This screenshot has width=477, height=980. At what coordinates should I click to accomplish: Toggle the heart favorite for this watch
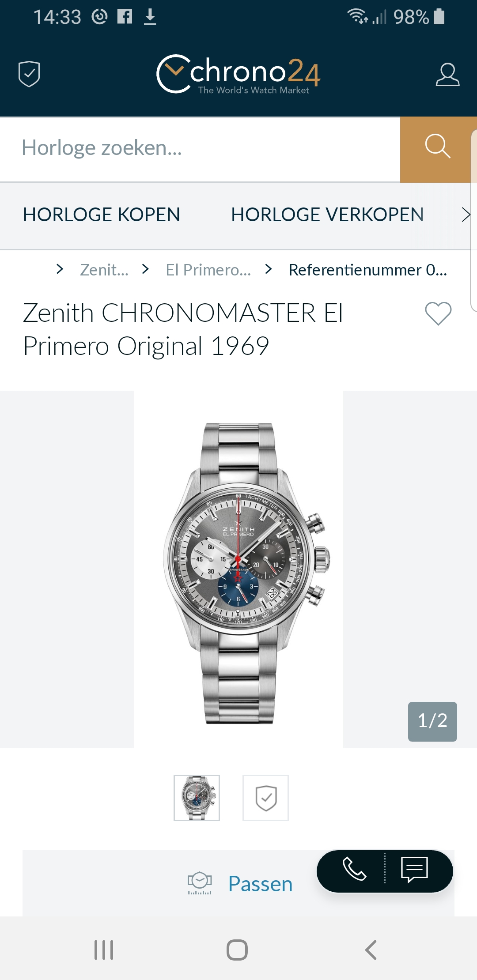438,313
